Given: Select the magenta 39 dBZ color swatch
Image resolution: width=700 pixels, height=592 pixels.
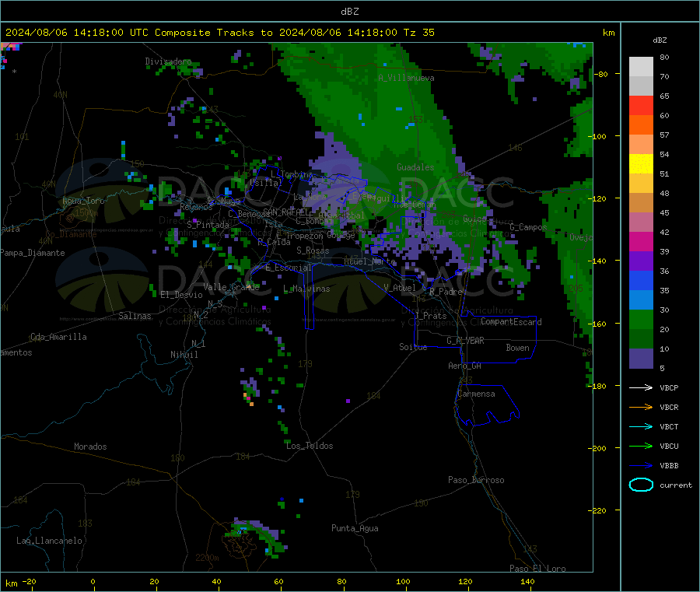Looking at the screenshot, I should tap(641, 241).
